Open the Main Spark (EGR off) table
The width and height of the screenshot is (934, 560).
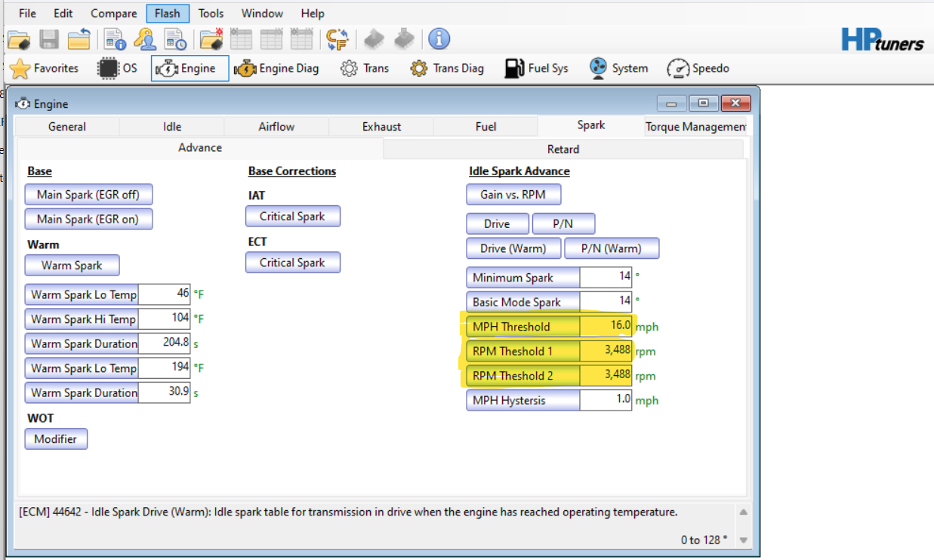[88, 195]
